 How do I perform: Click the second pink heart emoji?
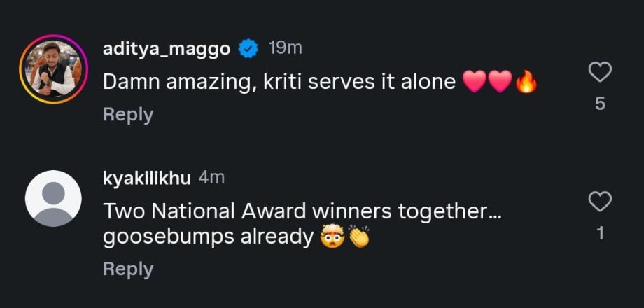[500, 83]
